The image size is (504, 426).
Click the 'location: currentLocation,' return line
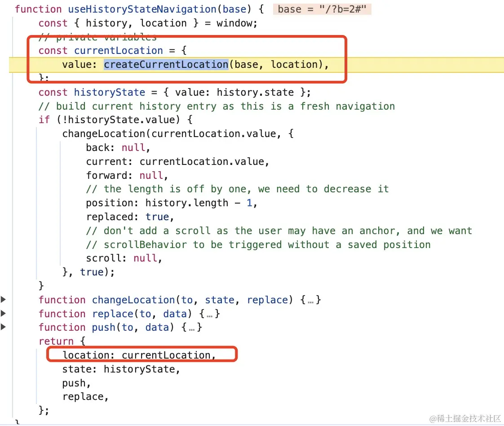click(x=139, y=355)
